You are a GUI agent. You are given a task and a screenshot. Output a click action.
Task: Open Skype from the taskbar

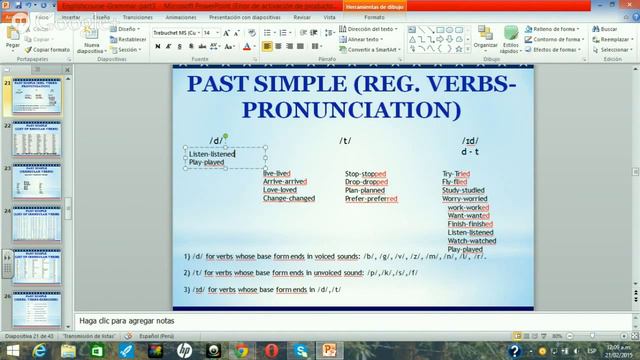tap(301, 351)
